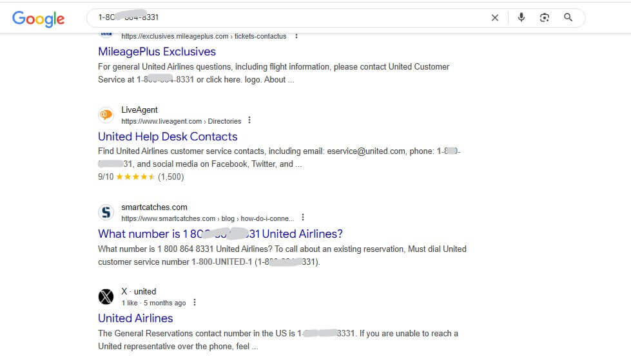
Task: Click the LiveAgent favicon icon
Action: coord(106,115)
